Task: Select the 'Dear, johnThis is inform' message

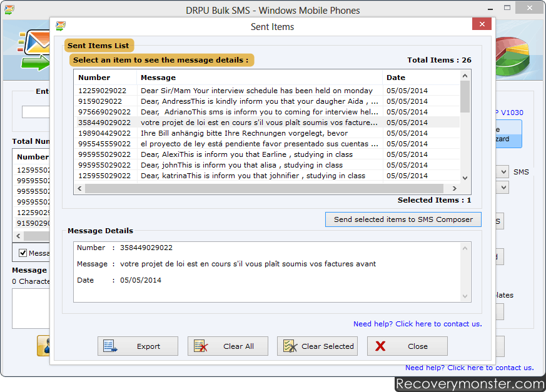Action: (x=241, y=165)
